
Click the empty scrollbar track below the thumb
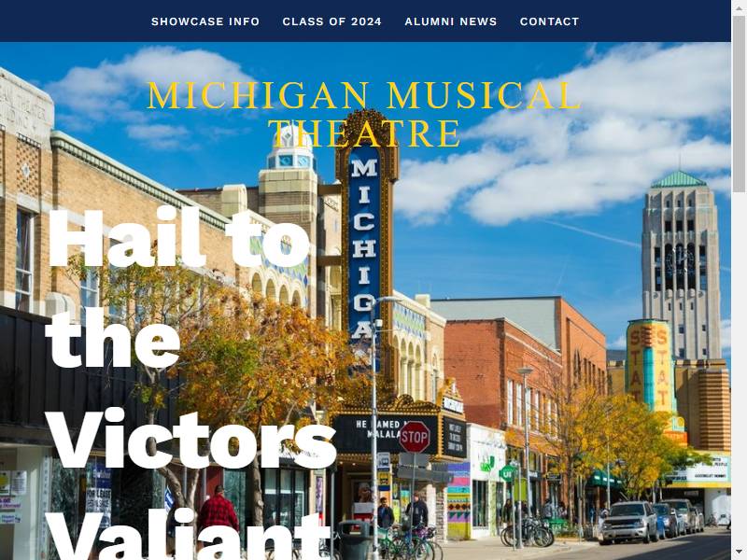[x=739, y=369]
